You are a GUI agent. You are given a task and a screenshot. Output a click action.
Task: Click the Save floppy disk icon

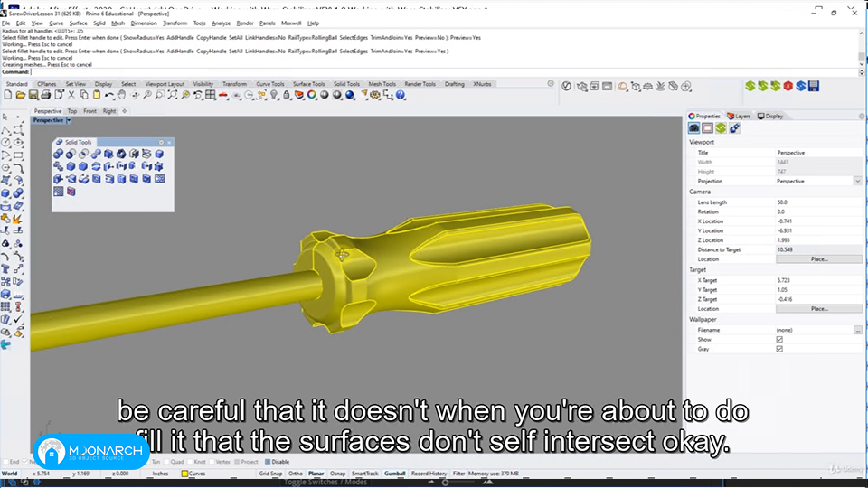coord(33,95)
